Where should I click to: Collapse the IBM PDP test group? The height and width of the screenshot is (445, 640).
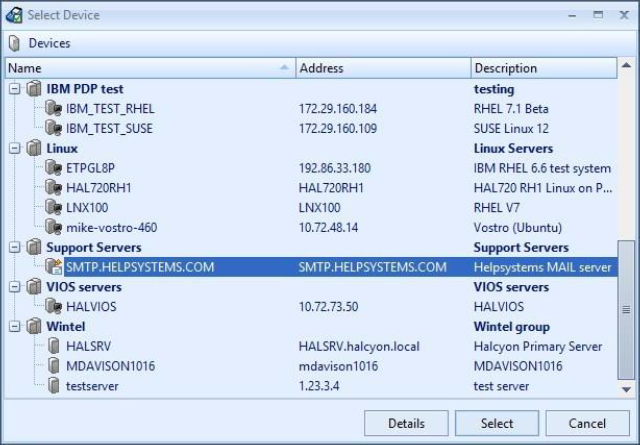pyautogui.click(x=15, y=89)
